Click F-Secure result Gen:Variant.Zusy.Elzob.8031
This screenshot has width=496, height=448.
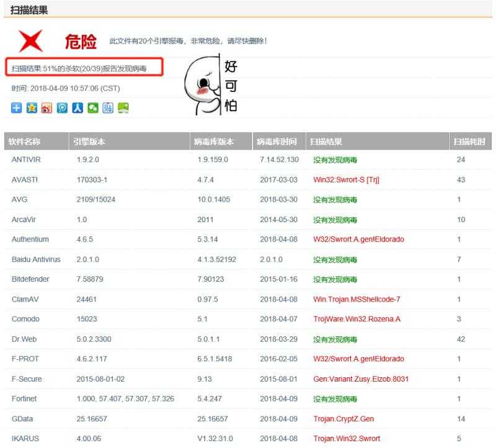[361, 379]
